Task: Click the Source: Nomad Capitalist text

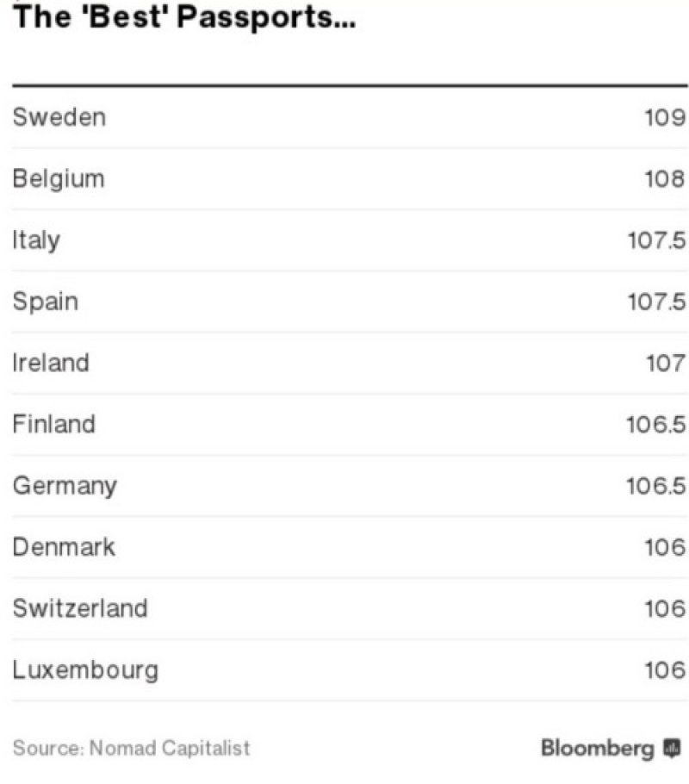Action: [x=131, y=747]
